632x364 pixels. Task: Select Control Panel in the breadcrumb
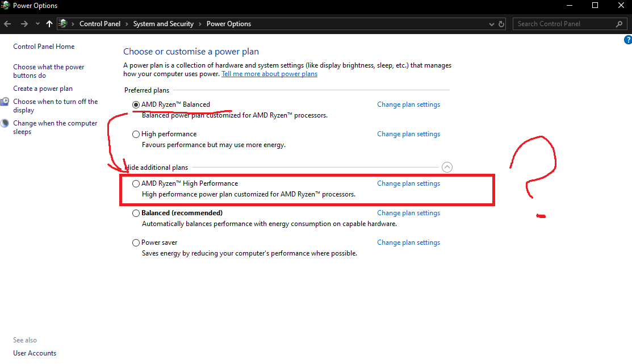100,24
